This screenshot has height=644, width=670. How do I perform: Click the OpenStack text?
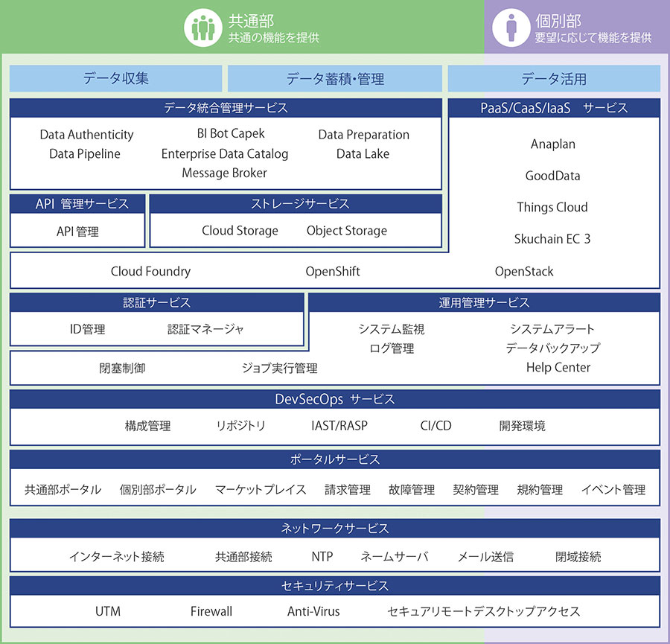524,272
